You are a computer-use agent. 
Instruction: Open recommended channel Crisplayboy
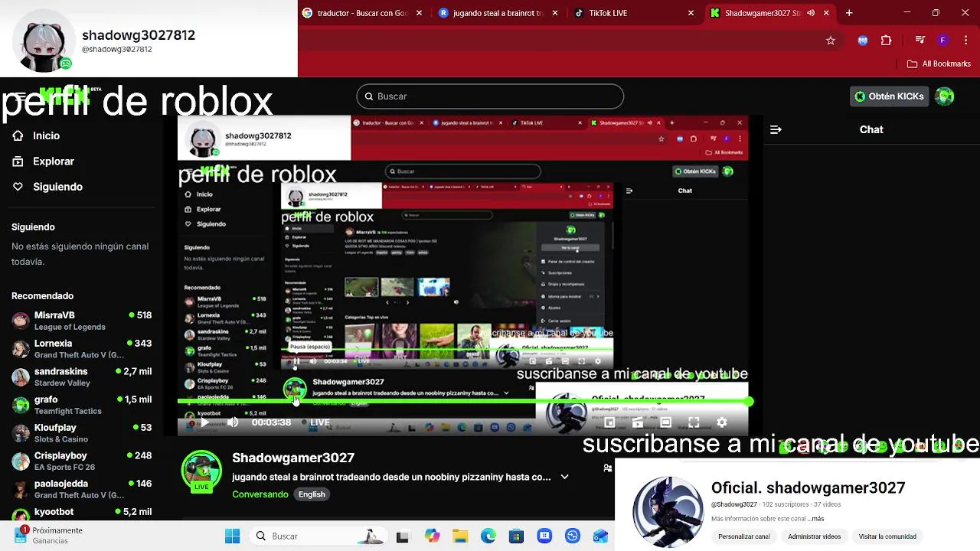pos(82,461)
